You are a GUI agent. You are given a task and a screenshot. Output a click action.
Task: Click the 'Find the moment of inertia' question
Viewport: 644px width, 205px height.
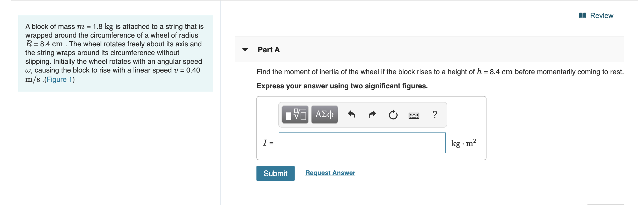(x=440, y=72)
